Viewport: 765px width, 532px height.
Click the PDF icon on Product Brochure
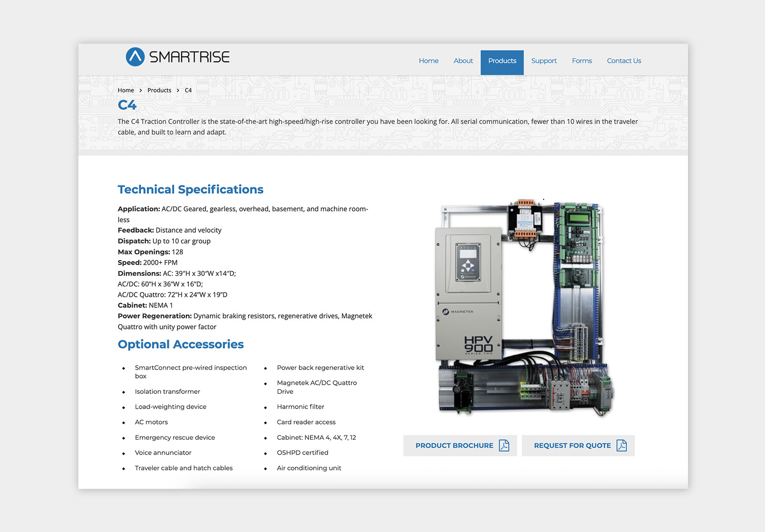(504, 445)
